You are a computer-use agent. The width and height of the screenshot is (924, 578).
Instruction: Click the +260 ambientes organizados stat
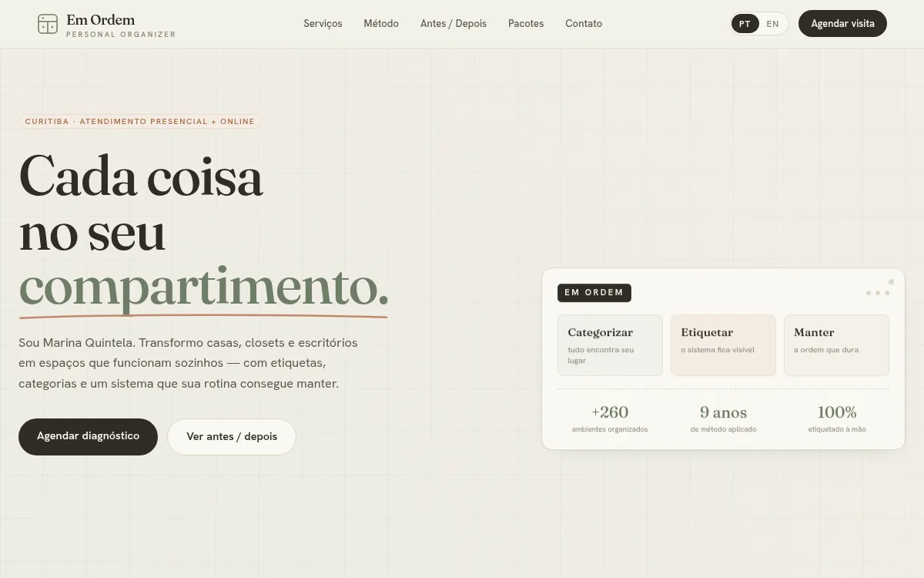tap(610, 418)
